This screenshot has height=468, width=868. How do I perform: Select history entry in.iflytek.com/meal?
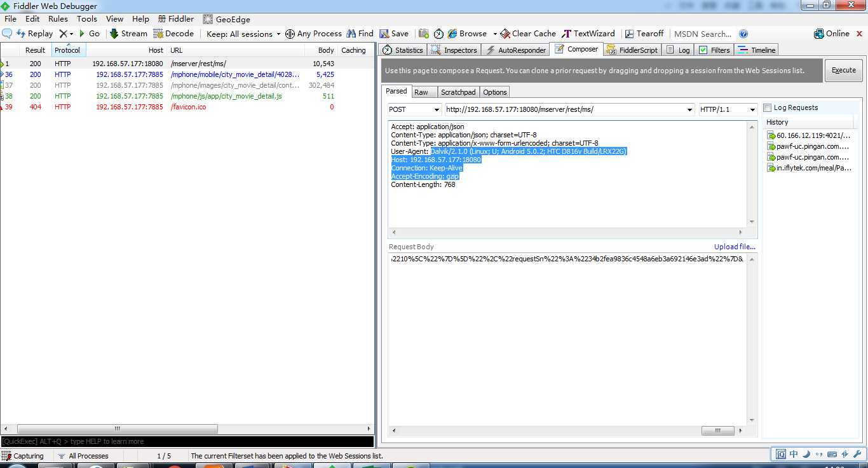[x=809, y=168]
